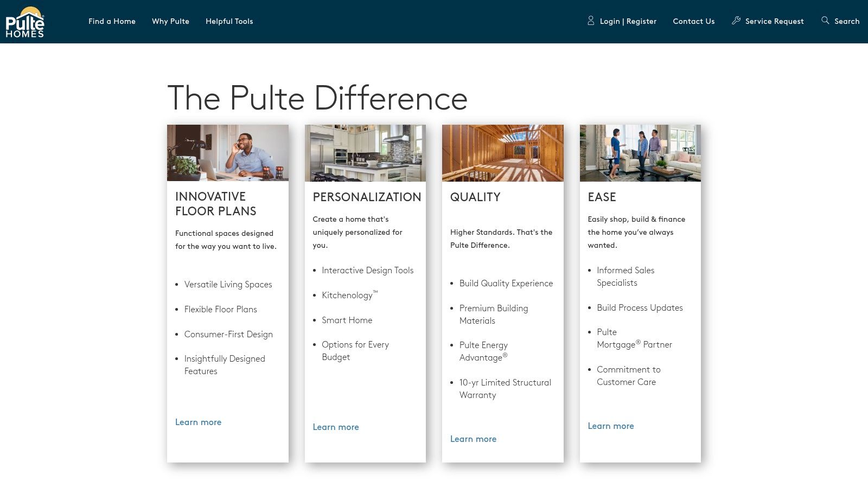Click the magnifying glass search icon

825,20
